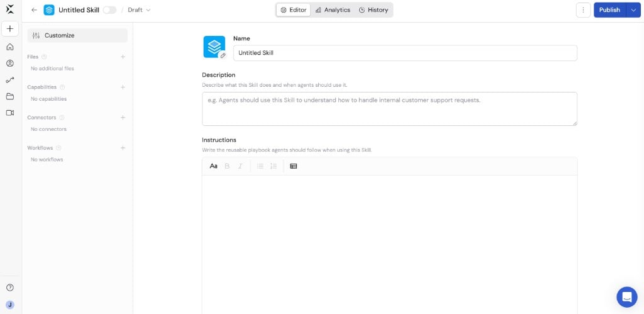The height and width of the screenshot is (314, 644).
Task: Add a workflow with the Workflows plus
Action: pos(123,148)
